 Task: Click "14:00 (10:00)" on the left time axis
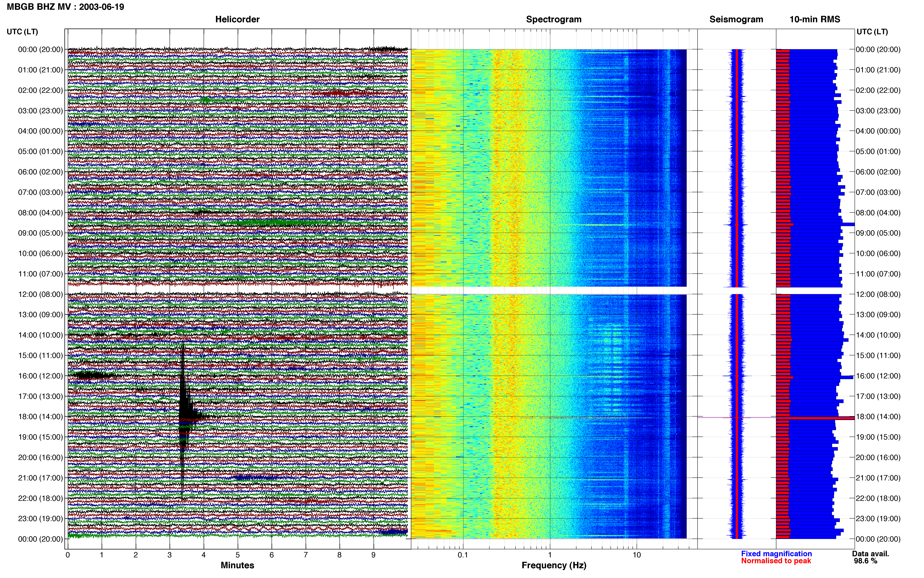click(x=41, y=335)
